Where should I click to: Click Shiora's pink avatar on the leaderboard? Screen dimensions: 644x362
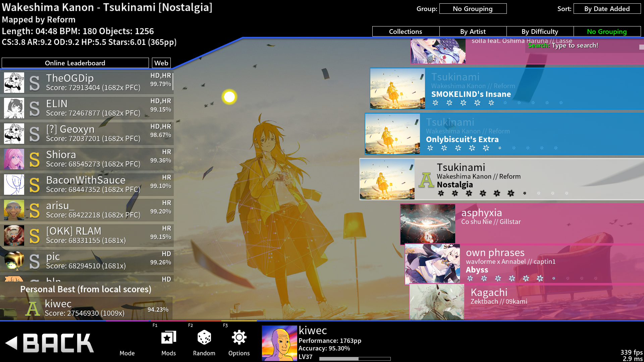click(14, 159)
